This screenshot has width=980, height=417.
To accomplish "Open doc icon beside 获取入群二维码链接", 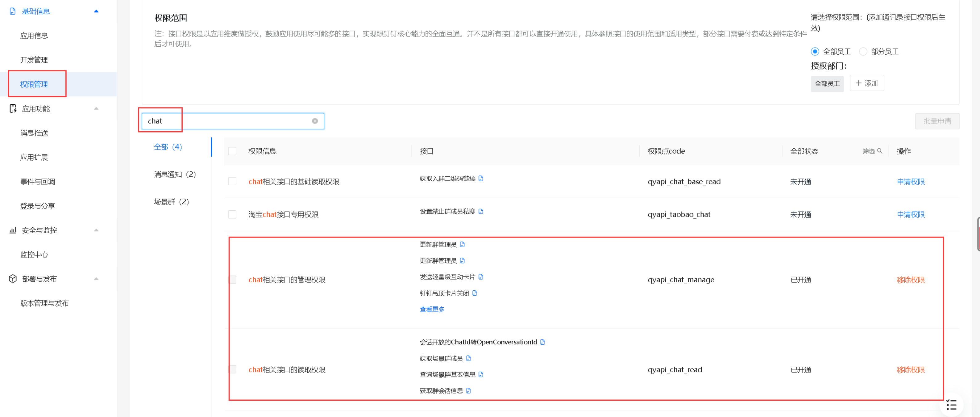I will (x=481, y=179).
